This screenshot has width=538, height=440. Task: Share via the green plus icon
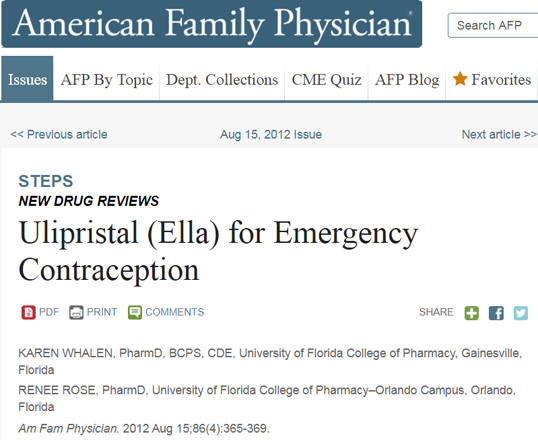pos(471,313)
